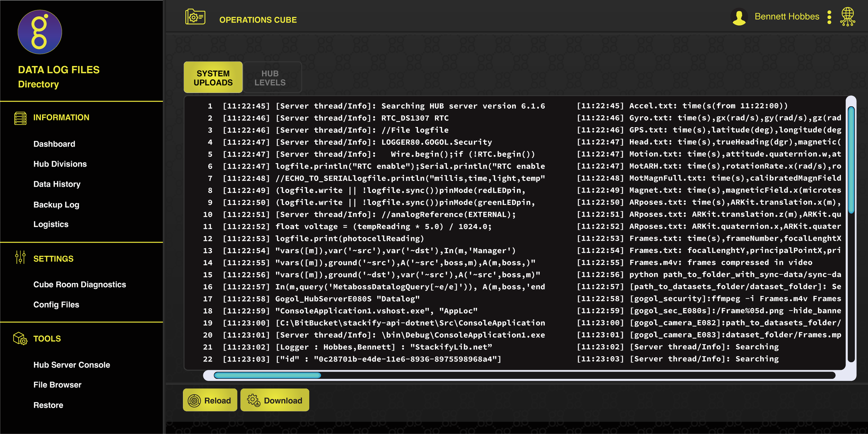Click the sliders icon next to SETTINGS
This screenshot has width=868, height=434.
[x=20, y=258]
